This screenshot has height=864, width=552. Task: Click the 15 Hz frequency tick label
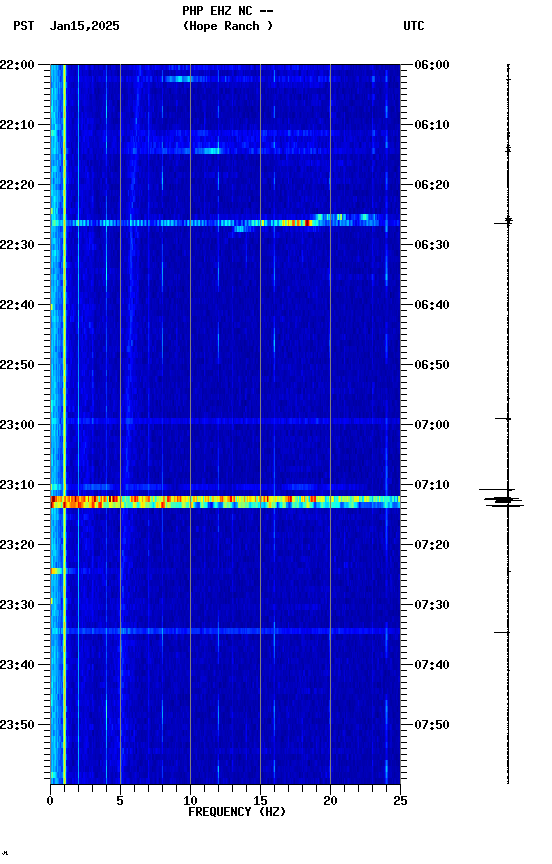tap(260, 801)
